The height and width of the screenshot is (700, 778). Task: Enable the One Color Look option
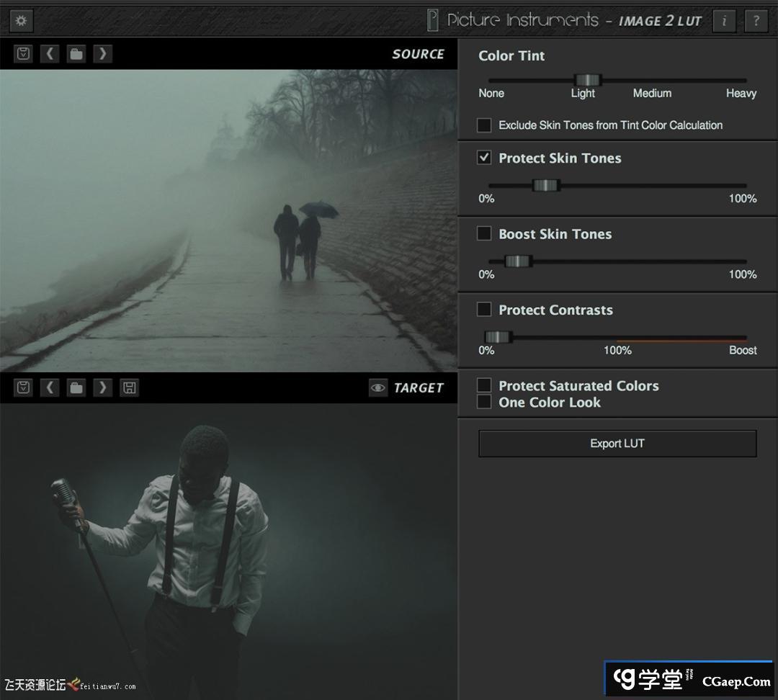click(485, 402)
